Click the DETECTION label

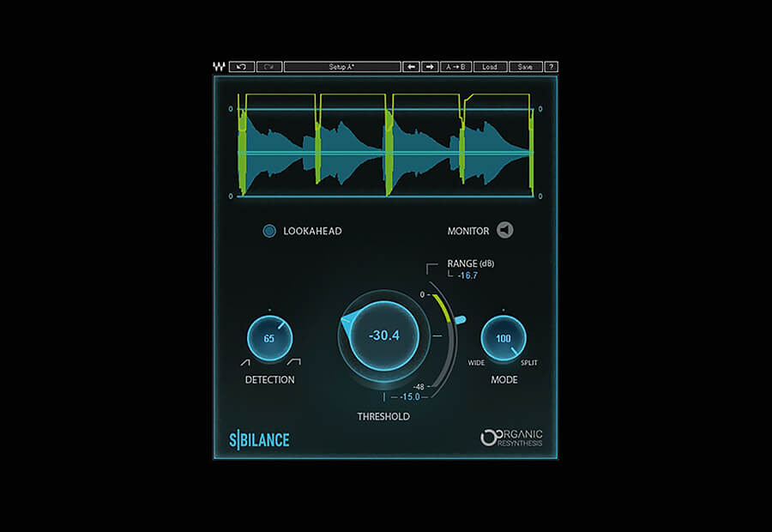[270, 380]
